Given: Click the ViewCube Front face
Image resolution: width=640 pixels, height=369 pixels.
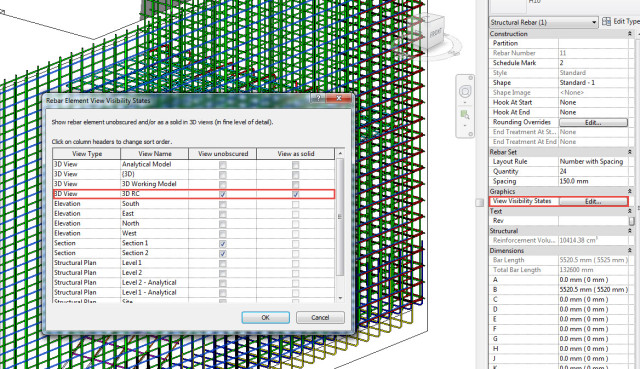Looking at the screenshot, I should pos(436,33).
